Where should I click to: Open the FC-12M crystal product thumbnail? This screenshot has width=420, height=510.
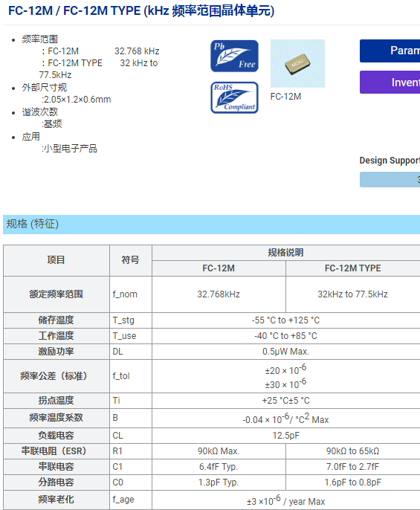pos(297,63)
